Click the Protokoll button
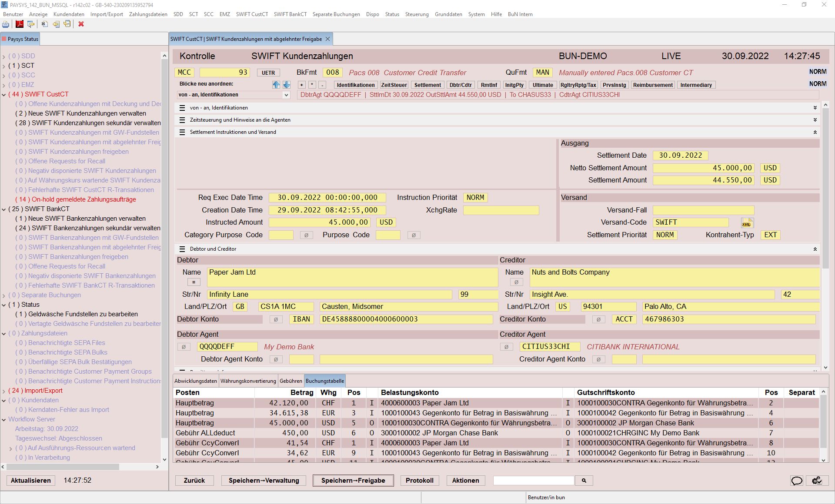Viewport: 835px width, 504px height. (420, 481)
